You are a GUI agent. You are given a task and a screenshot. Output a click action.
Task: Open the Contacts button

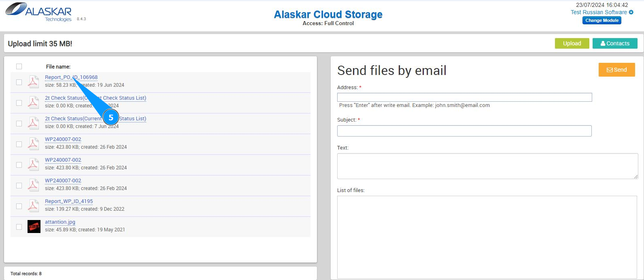(614, 43)
